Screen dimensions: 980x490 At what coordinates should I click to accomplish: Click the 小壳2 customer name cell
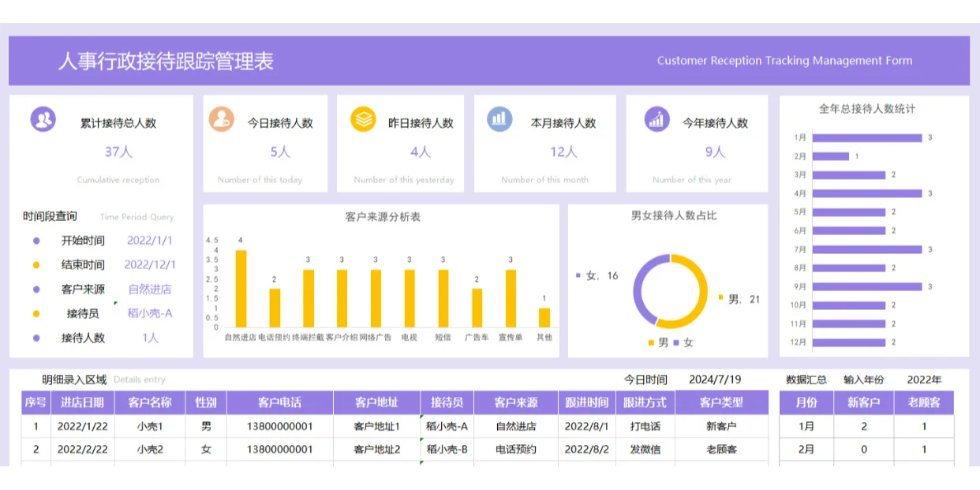coord(149,450)
